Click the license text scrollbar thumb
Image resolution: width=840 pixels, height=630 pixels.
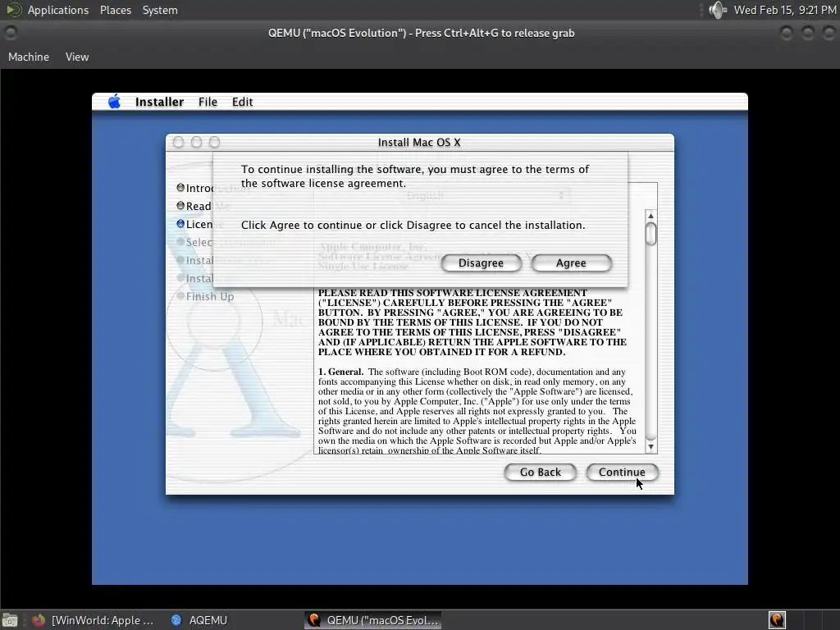(x=651, y=234)
